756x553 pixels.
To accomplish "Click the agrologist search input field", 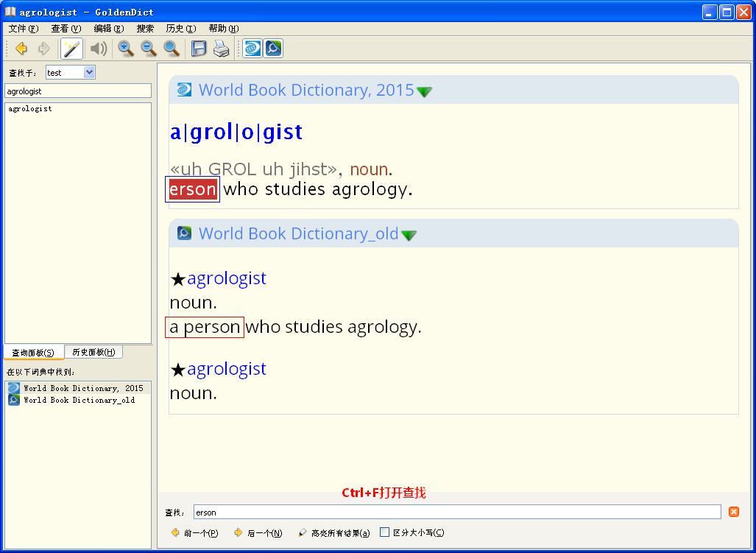I will pos(78,91).
